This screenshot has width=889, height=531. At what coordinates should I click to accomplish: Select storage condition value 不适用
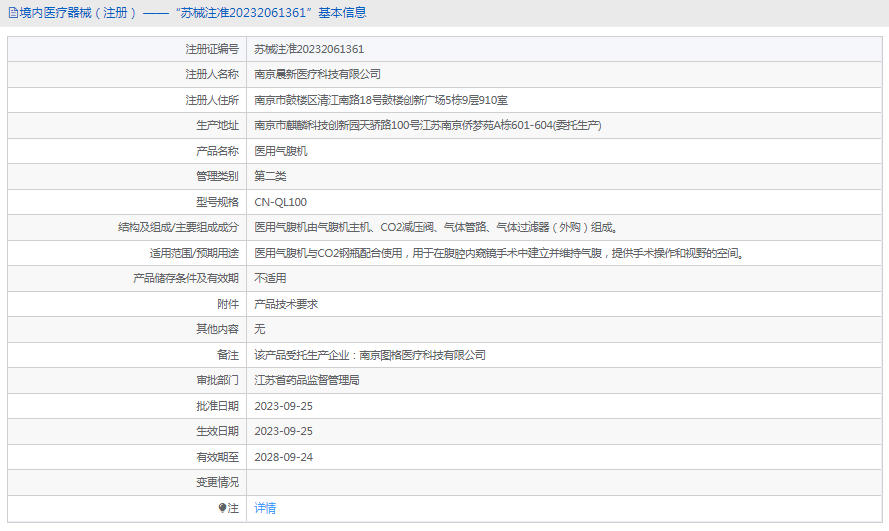[270, 278]
